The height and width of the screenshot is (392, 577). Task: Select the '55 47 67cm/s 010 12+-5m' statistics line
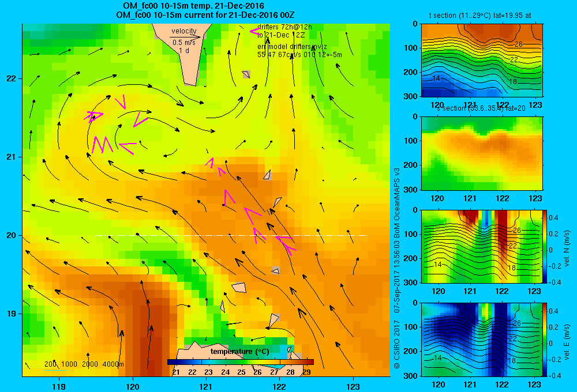click(299, 55)
